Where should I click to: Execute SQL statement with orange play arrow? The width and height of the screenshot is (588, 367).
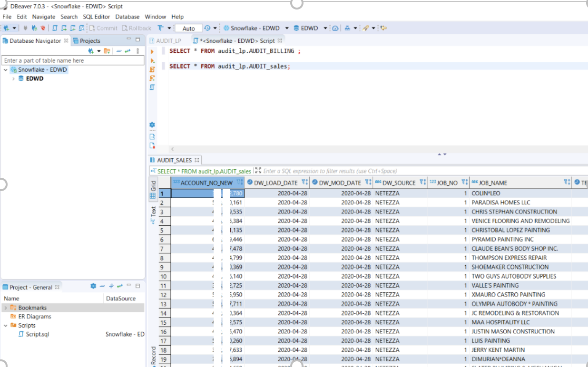tap(152, 51)
